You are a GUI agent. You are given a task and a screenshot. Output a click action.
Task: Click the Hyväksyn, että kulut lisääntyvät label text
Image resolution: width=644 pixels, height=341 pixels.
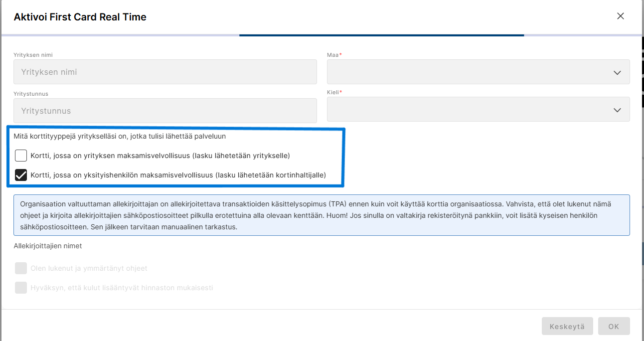122,288
